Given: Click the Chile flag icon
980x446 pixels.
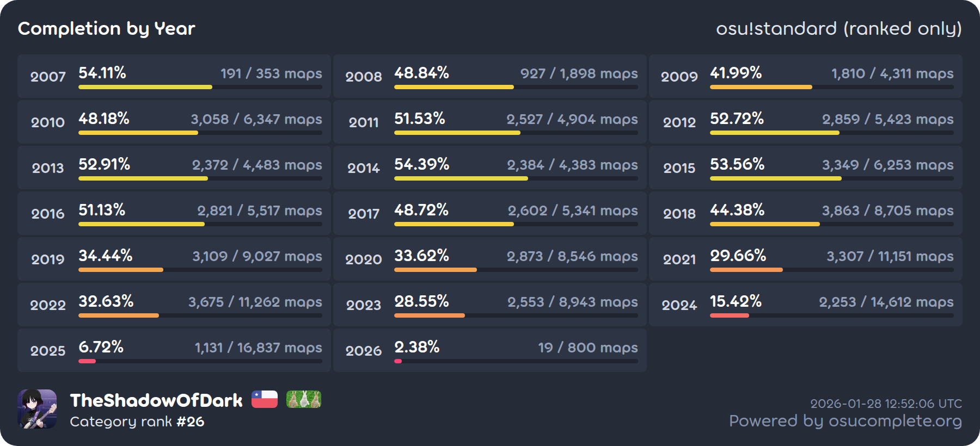Looking at the screenshot, I should pyautogui.click(x=265, y=399).
